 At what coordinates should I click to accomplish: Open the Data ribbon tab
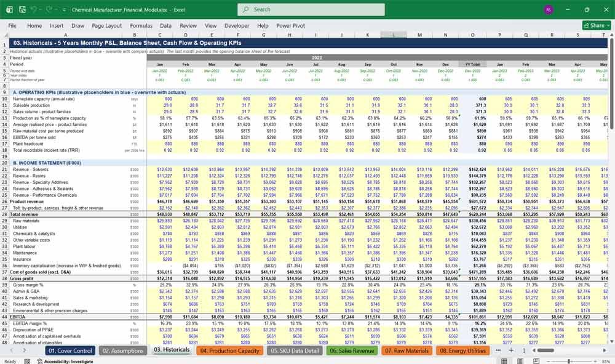pyautogui.click(x=165, y=25)
